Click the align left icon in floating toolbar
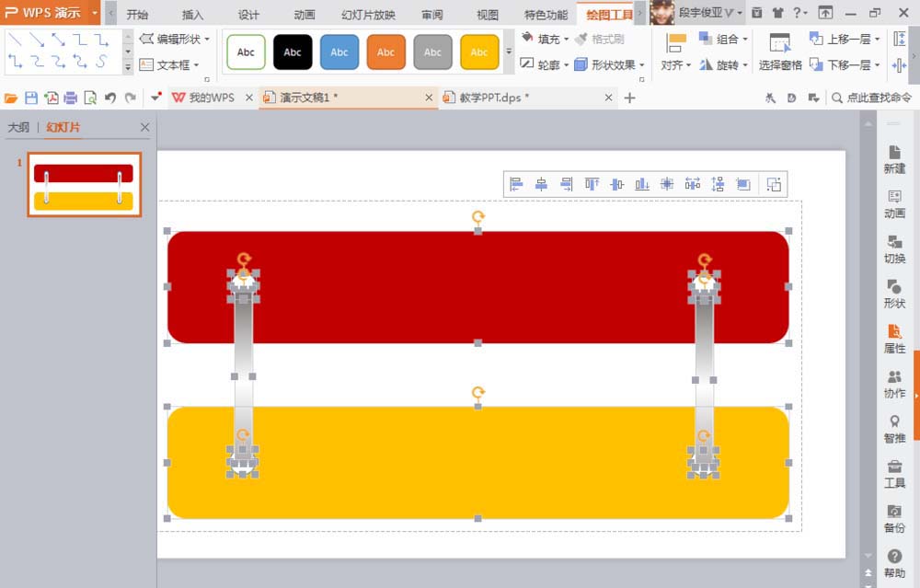The width and height of the screenshot is (920, 588). (516, 184)
